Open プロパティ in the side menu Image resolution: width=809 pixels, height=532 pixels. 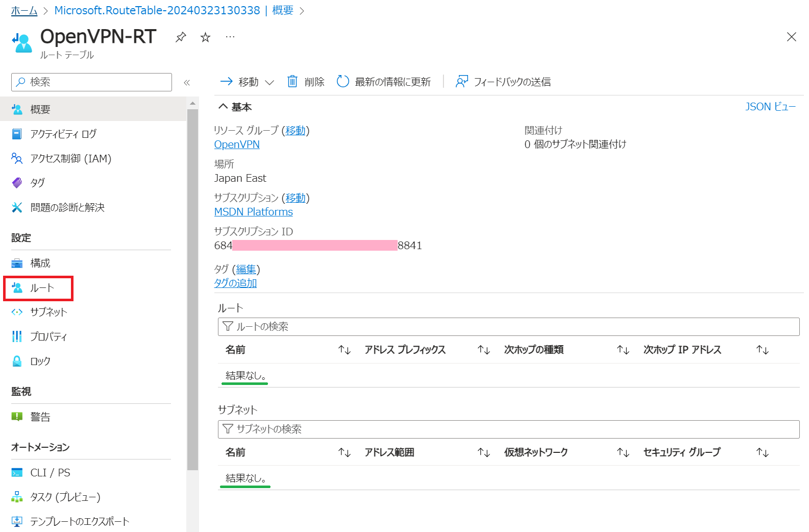pyautogui.click(x=93, y=336)
